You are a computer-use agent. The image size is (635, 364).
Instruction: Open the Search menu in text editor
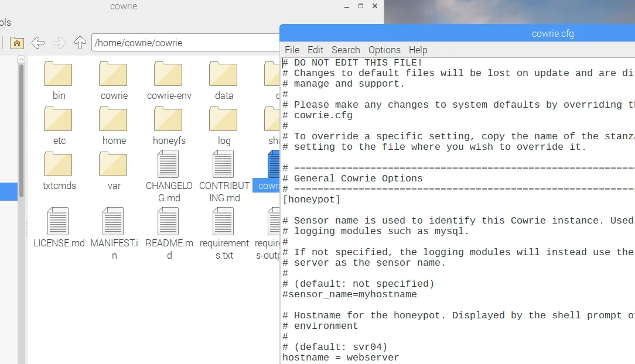tap(346, 50)
